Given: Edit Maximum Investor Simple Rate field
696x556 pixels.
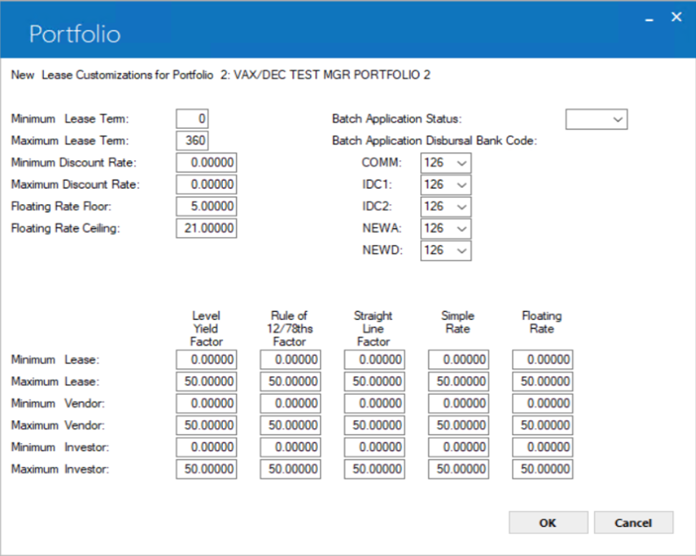Looking at the screenshot, I should click(x=459, y=469).
